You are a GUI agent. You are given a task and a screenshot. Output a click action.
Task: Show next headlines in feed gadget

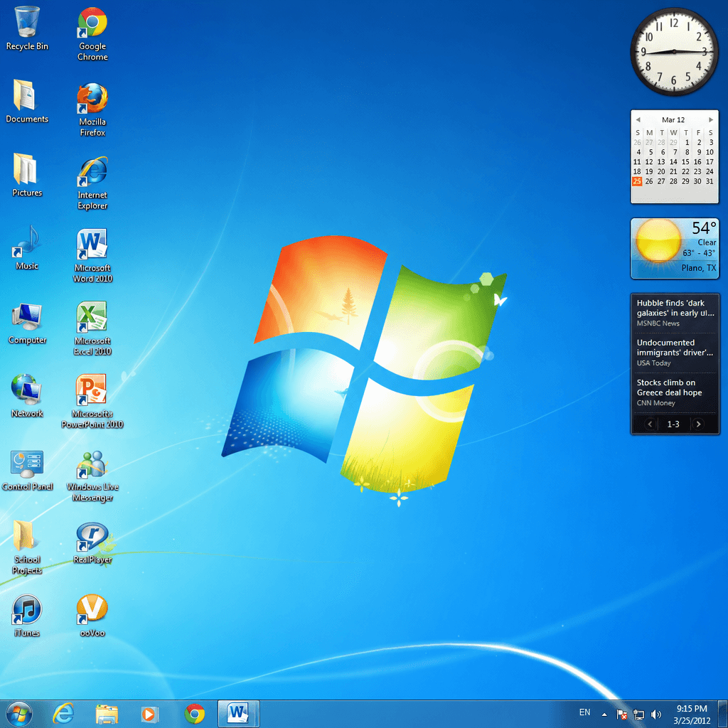click(x=698, y=424)
